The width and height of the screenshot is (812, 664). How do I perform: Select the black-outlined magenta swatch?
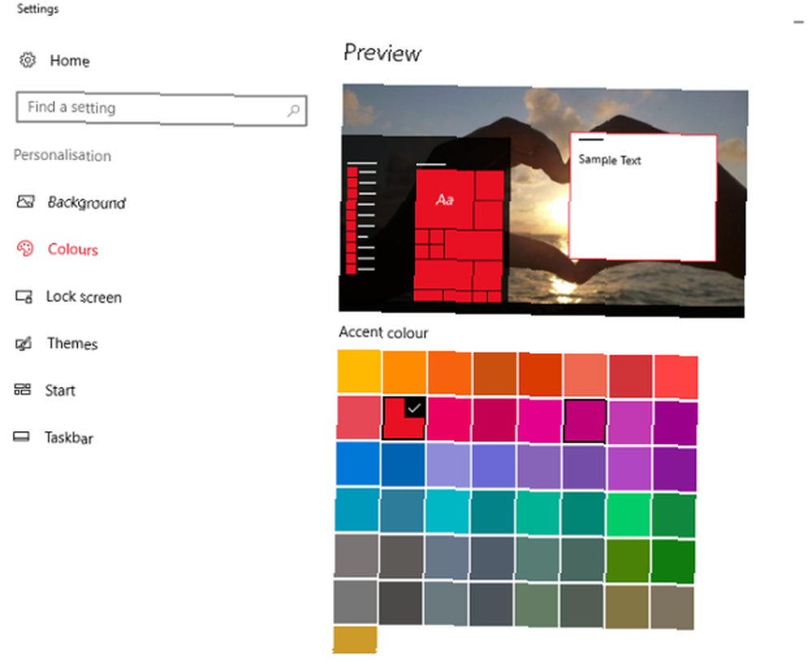coord(585,420)
